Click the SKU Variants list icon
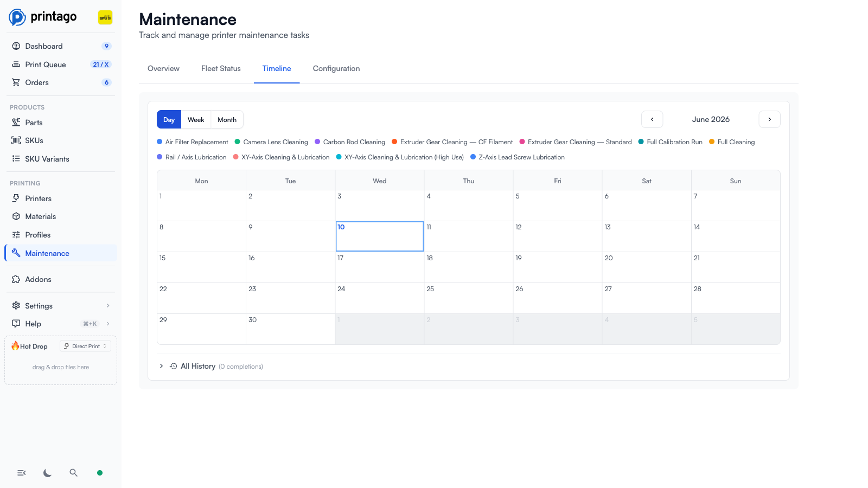The height and width of the screenshot is (488, 868). point(16,159)
